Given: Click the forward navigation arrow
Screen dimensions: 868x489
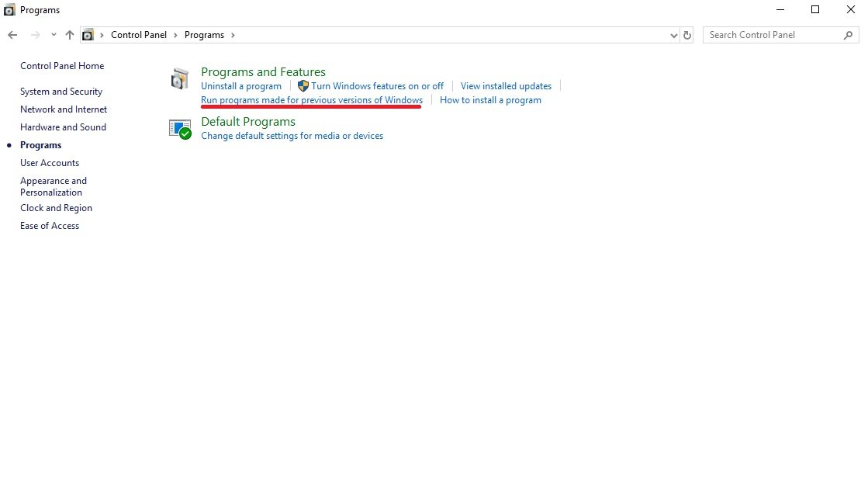Looking at the screenshot, I should [x=35, y=35].
